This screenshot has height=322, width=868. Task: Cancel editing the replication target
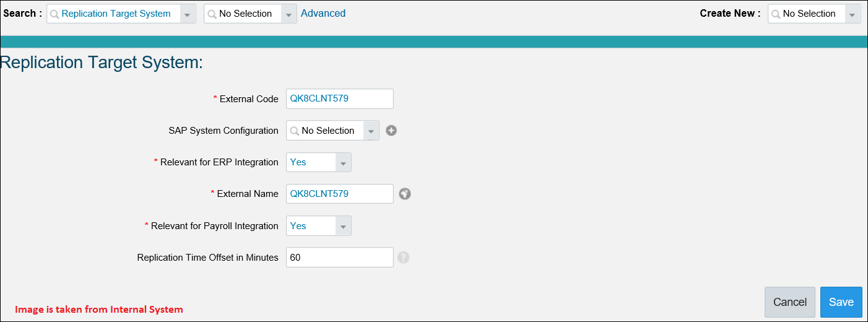[790, 302]
